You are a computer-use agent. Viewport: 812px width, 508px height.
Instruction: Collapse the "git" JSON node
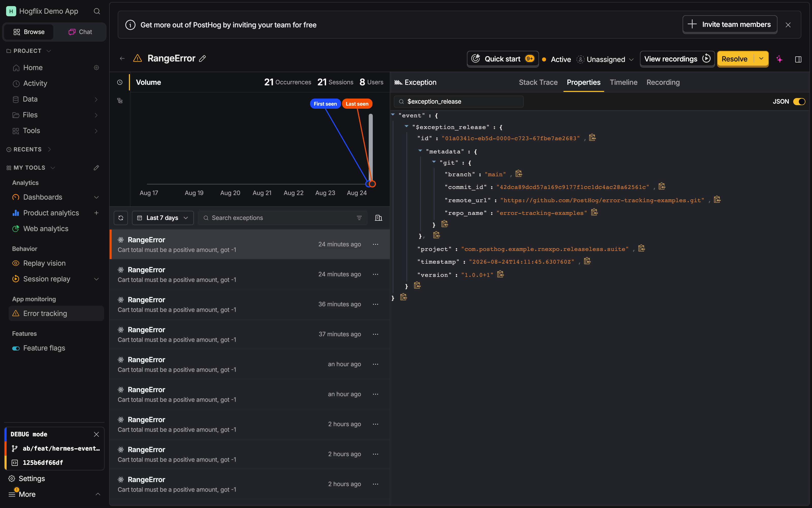pos(434,162)
